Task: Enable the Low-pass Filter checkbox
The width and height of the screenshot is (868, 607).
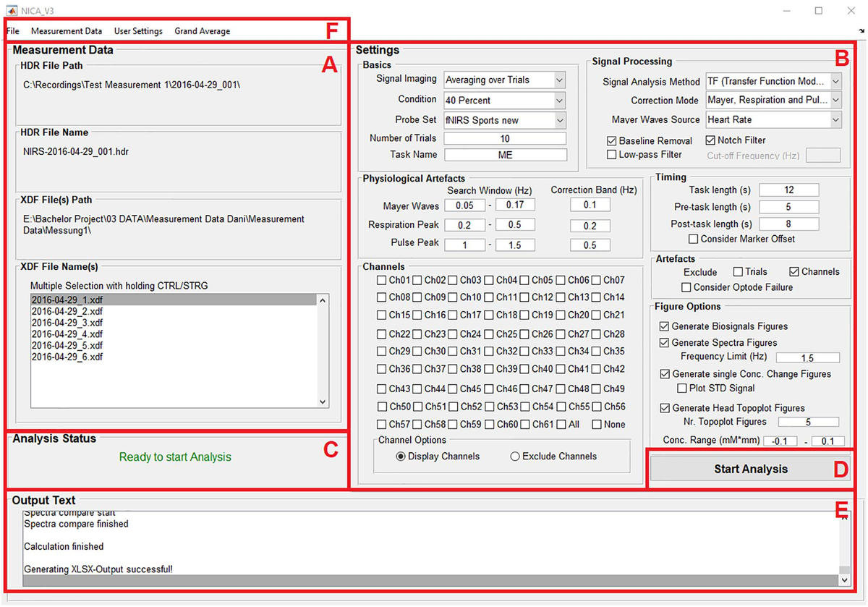Action: [613, 155]
